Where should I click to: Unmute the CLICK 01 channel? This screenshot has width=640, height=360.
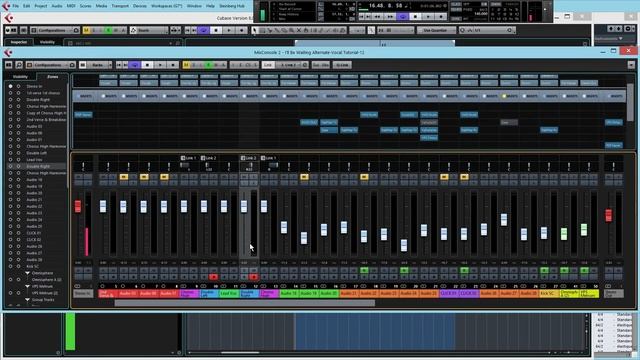tap(444, 177)
